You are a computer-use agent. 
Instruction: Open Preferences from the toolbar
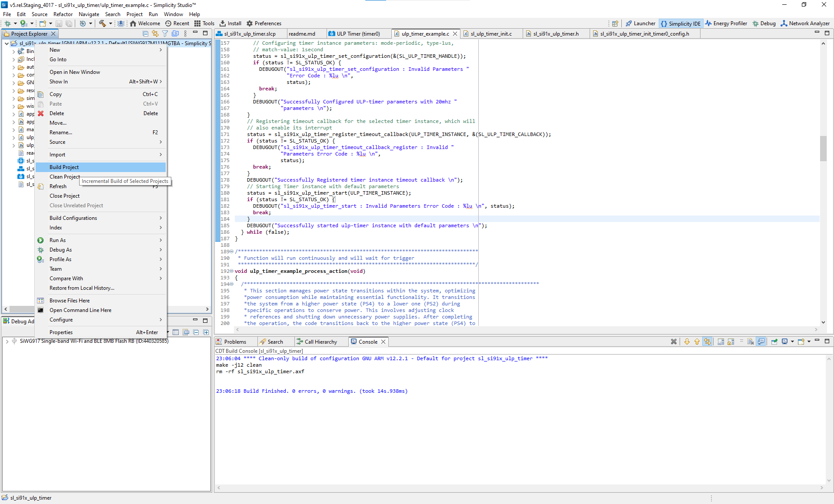click(264, 23)
